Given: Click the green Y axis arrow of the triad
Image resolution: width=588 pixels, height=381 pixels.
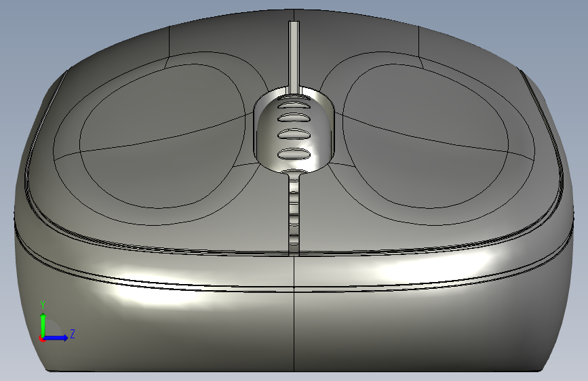Looking at the screenshot, I should click(x=43, y=324).
